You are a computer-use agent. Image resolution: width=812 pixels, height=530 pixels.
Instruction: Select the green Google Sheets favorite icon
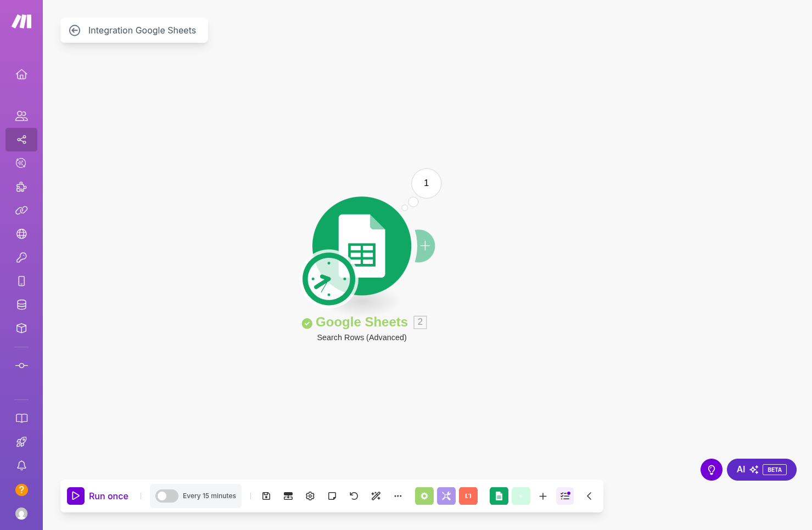499,496
